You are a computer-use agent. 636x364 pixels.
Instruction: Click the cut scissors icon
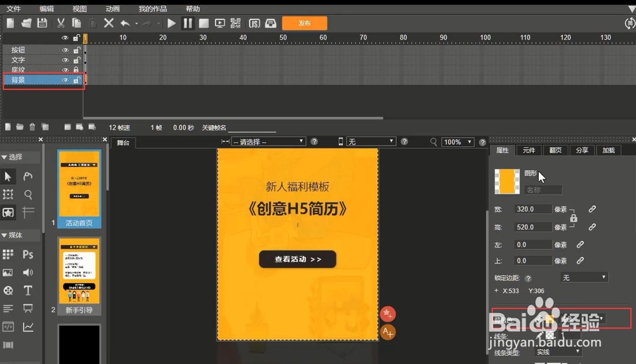(61, 23)
